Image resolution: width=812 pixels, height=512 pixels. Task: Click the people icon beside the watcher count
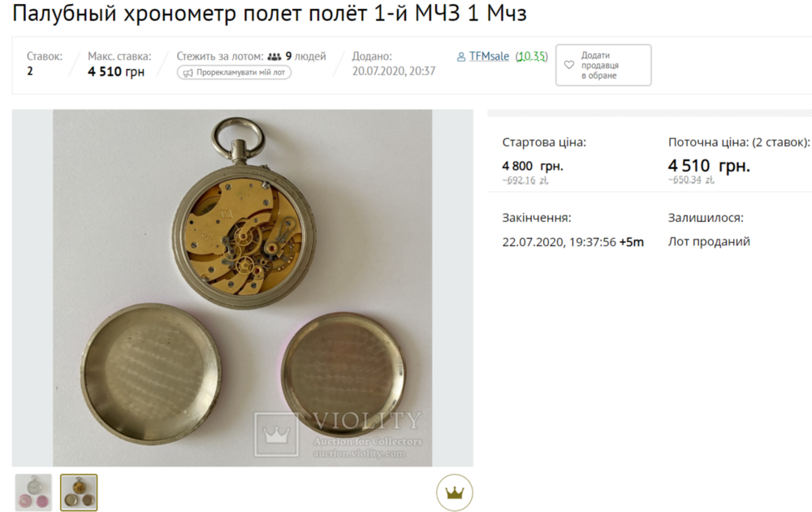pos(274,57)
